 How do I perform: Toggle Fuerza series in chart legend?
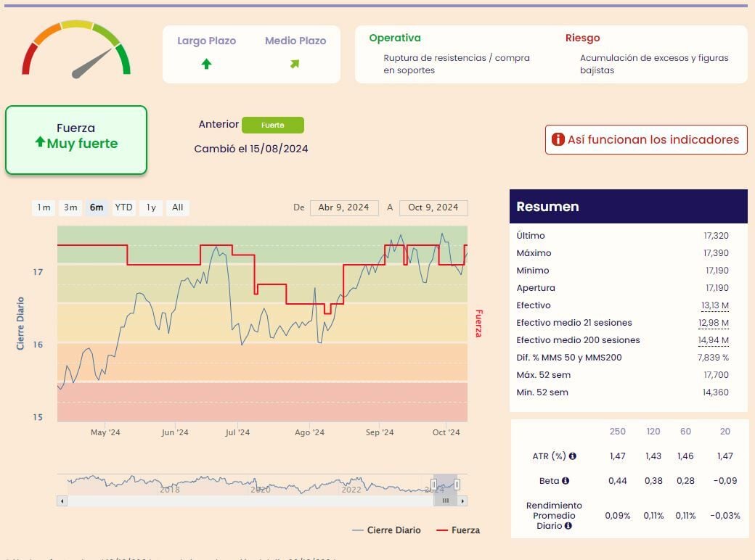click(x=457, y=530)
